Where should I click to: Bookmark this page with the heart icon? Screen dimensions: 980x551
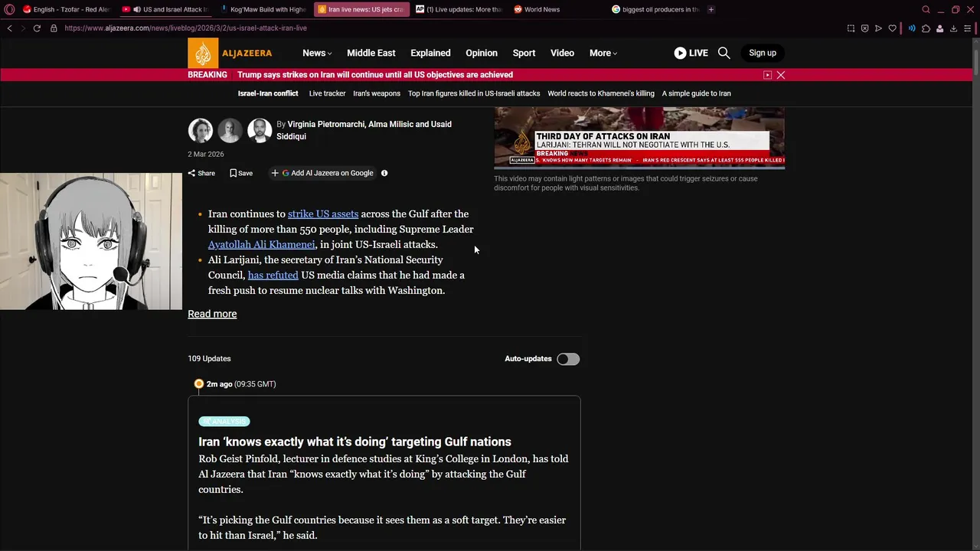(892, 28)
